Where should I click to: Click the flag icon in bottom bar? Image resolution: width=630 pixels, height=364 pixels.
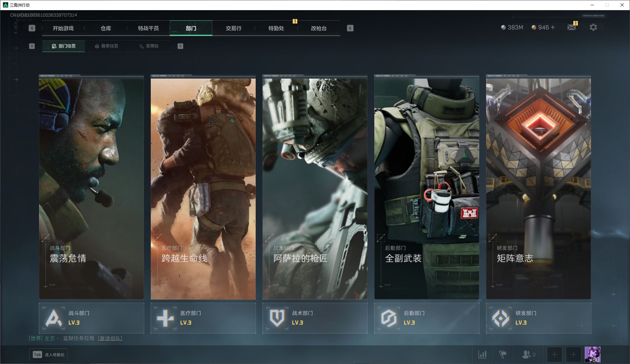pyautogui.click(x=502, y=355)
